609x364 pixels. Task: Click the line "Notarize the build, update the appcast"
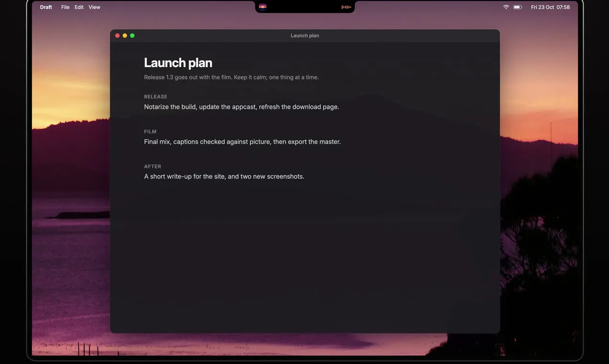click(242, 107)
